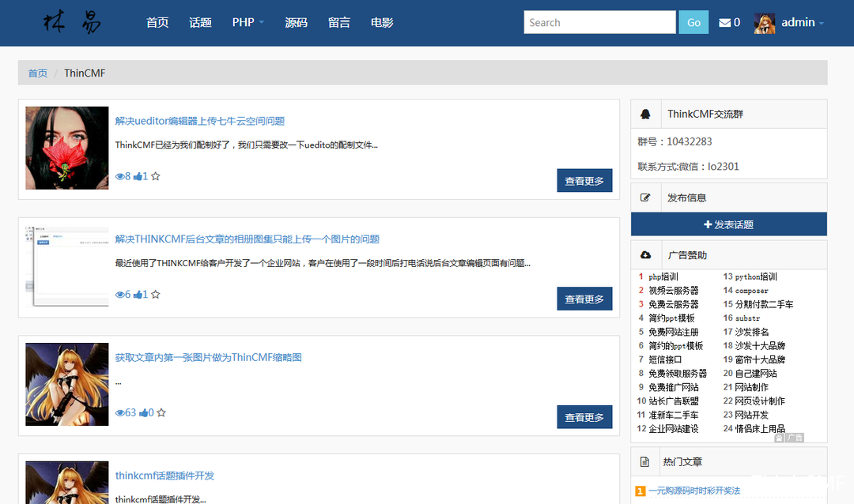Like the THINKCMF album upload article

(138, 295)
